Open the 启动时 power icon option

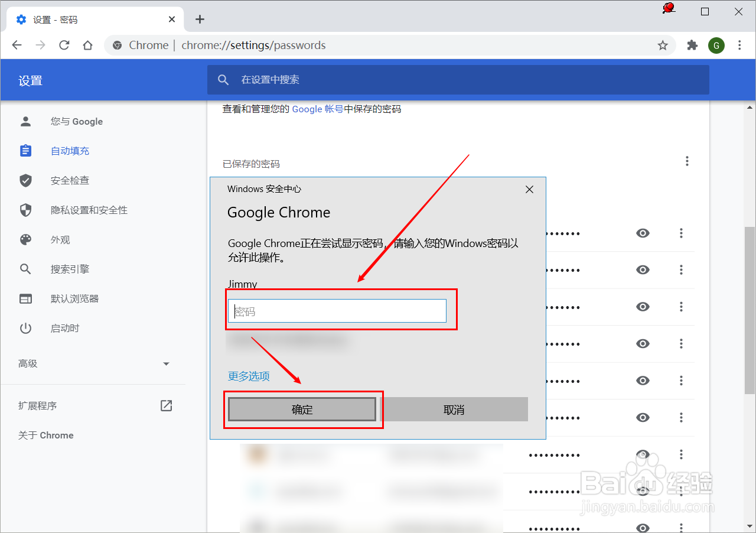tap(25, 328)
